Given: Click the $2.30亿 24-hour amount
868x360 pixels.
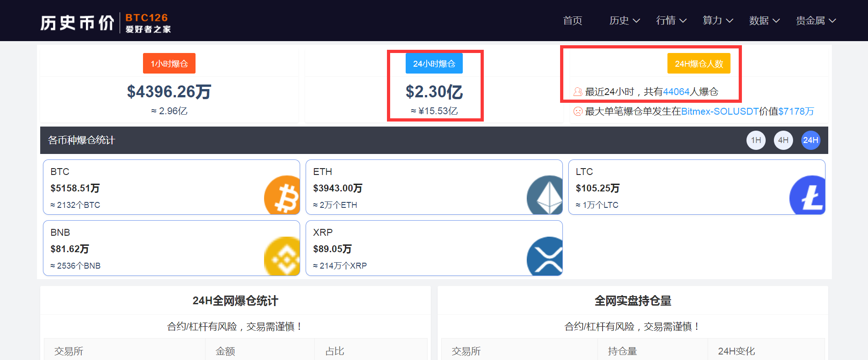Looking at the screenshot, I should pos(434,92).
